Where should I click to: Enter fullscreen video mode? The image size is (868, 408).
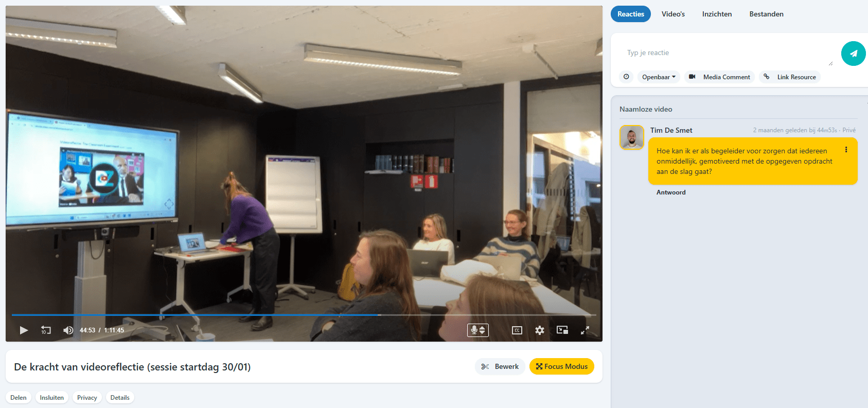[x=585, y=330]
